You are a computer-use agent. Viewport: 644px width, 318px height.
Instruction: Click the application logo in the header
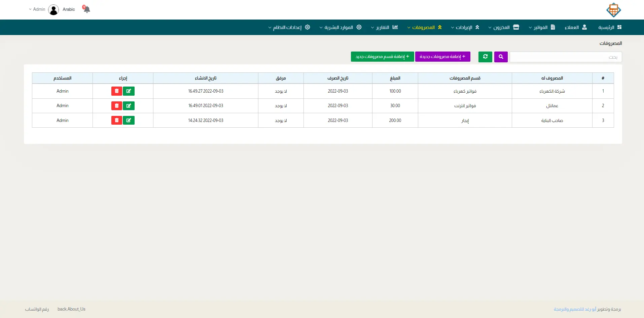point(613,10)
